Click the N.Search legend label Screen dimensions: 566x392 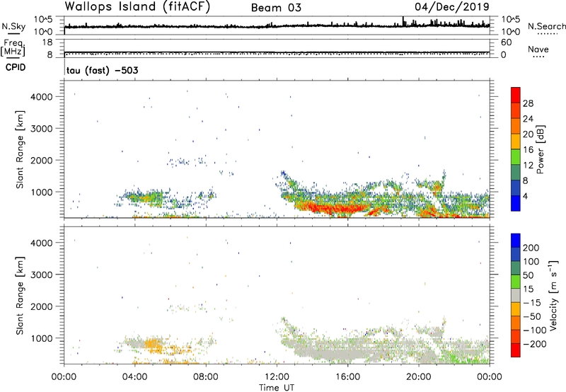coord(547,26)
